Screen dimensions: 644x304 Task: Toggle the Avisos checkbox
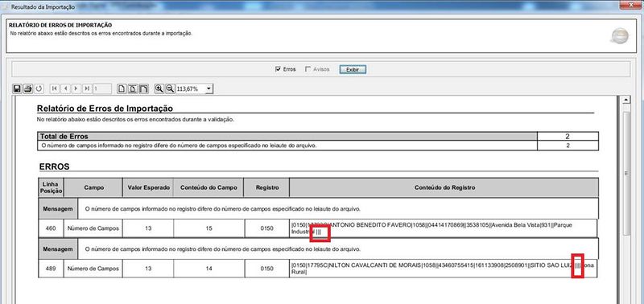tap(308, 69)
